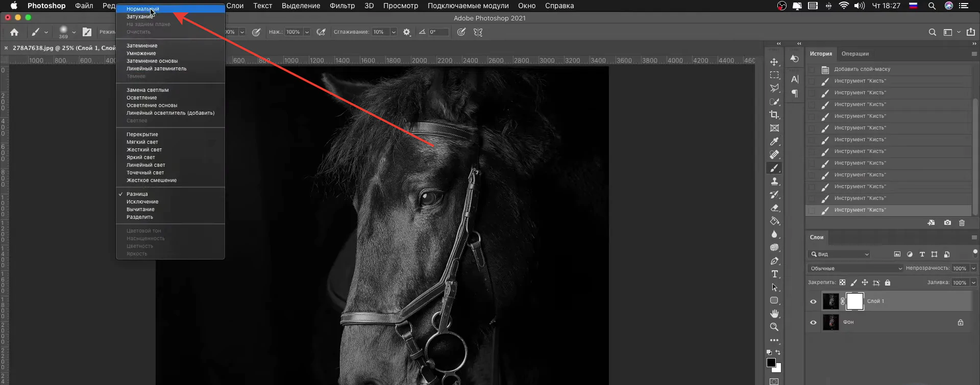Select the Crop tool
Image resolution: width=980 pixels, height=385 pixels.
[774, 115]
